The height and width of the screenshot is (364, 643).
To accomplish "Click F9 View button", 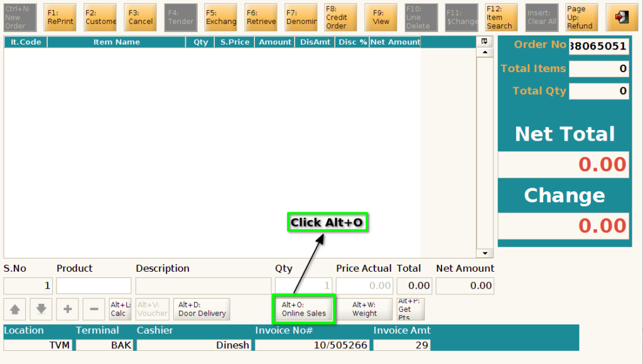I will click(x=381, y=17).
